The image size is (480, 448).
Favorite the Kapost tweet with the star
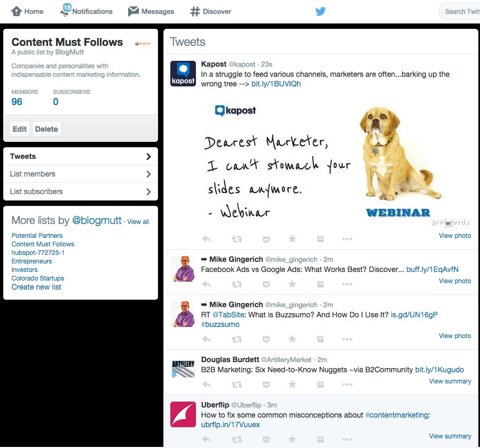coord(293,238)
